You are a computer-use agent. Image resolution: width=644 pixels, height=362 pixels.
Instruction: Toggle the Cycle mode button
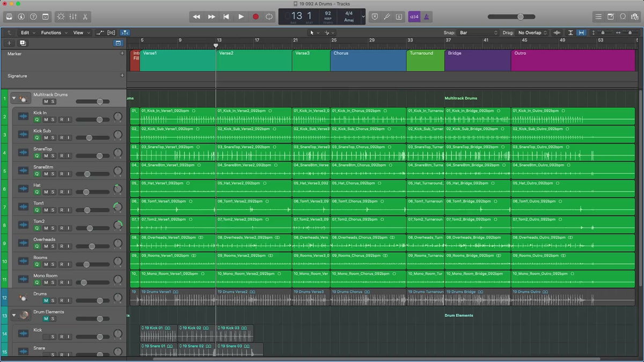(x=269, y=17)
